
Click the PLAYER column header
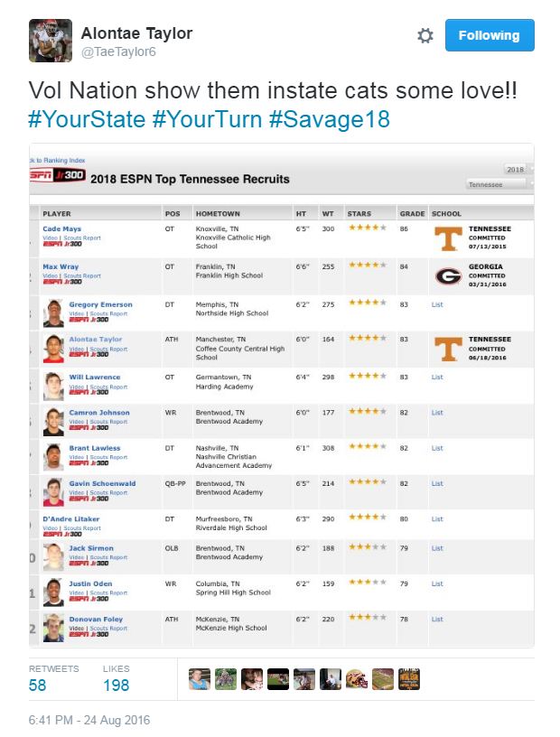(x=56, y=214)
